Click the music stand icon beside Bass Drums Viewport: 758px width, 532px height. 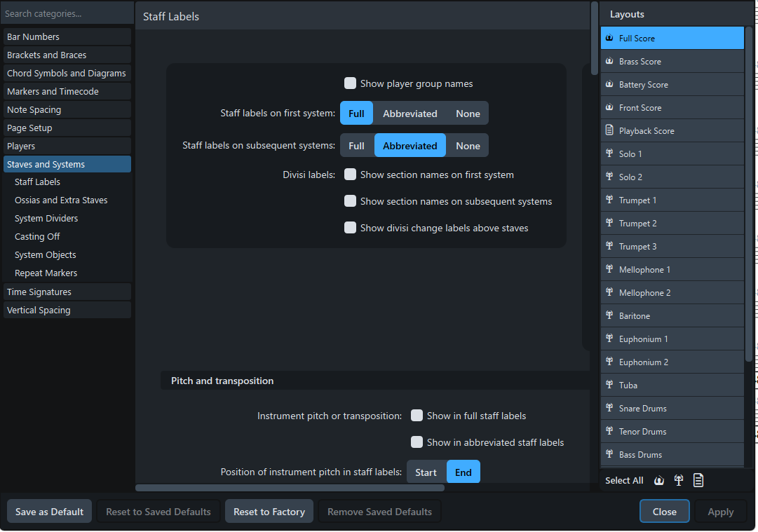coord(608,454)
